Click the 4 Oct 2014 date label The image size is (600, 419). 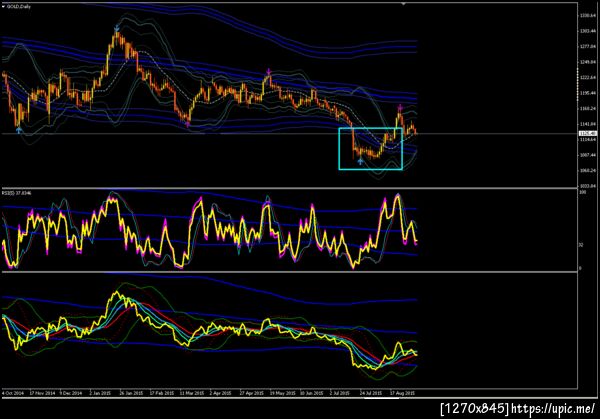click(x=13, y=393)
